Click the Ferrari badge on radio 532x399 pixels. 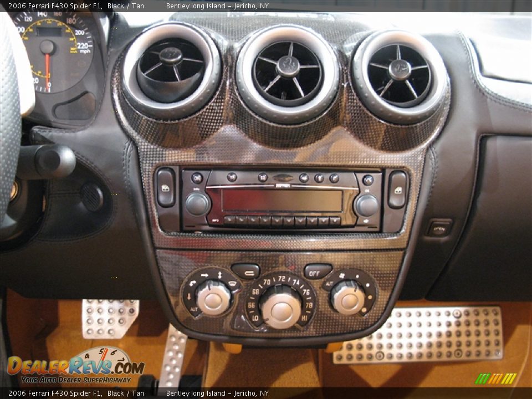(283, 178)
